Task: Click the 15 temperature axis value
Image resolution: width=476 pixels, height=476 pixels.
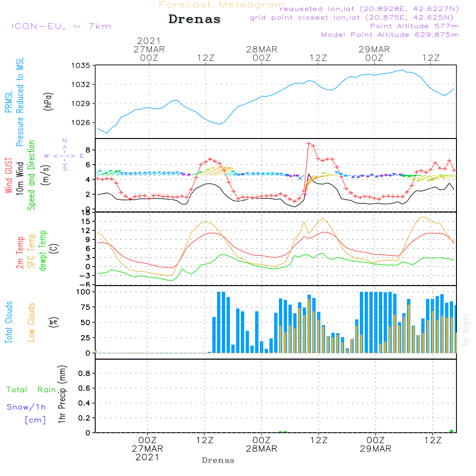Action: point(86,222)
